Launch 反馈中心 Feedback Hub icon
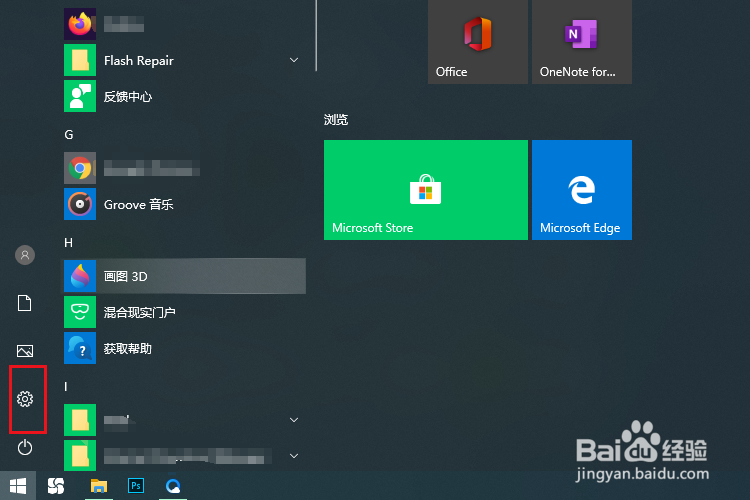Viewport: 750px width, 500px height. click(80, 96)
